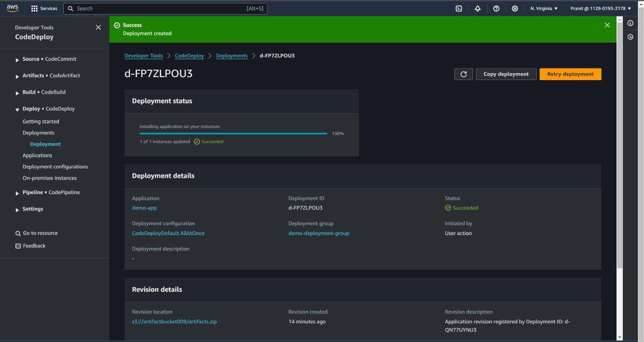Open the demo-deployment-group link

(318, 233)
